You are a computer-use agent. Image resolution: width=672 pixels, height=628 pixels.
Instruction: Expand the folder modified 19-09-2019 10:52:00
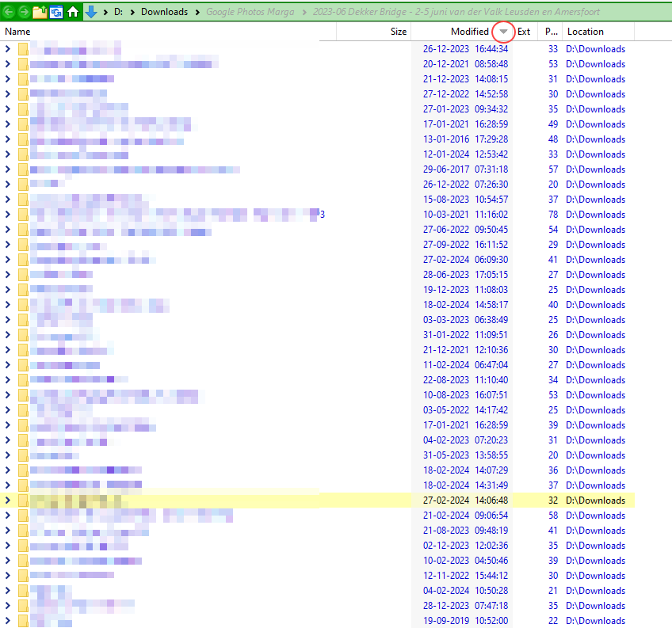(x=8, y=621)
